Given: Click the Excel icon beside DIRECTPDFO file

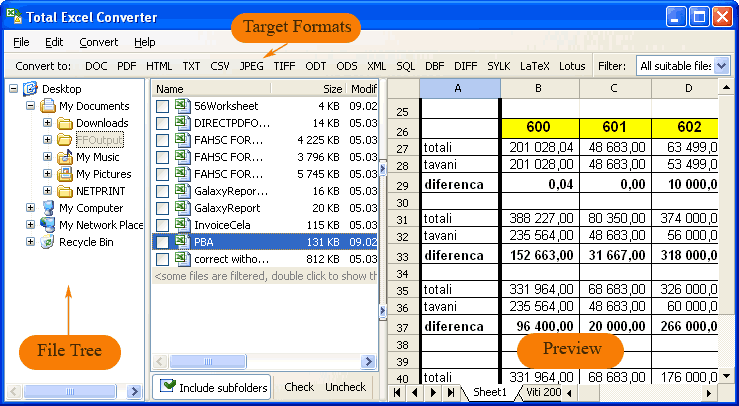Looking at the screenshot, I should [x=182, y=123].
